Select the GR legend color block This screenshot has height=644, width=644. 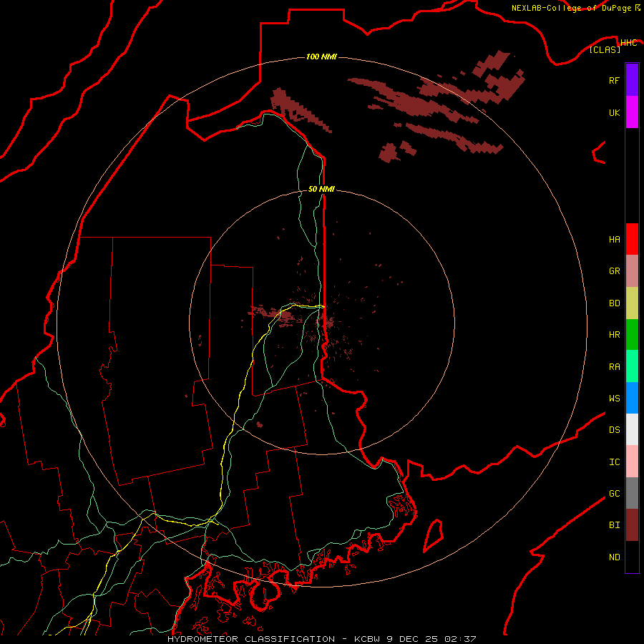632,271
